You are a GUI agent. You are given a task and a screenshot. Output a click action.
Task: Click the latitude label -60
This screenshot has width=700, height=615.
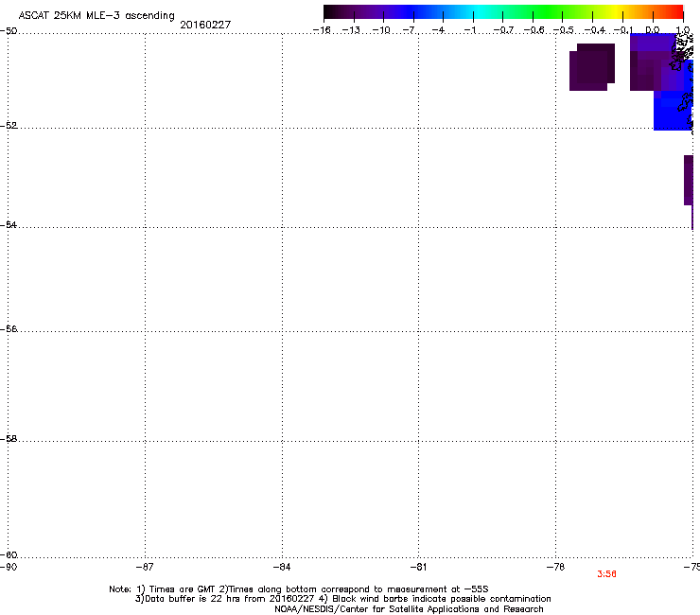(9, 554)
